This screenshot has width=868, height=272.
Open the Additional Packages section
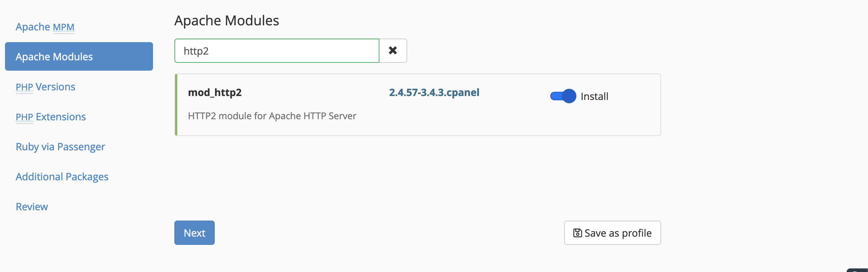[x=62, y=177]
